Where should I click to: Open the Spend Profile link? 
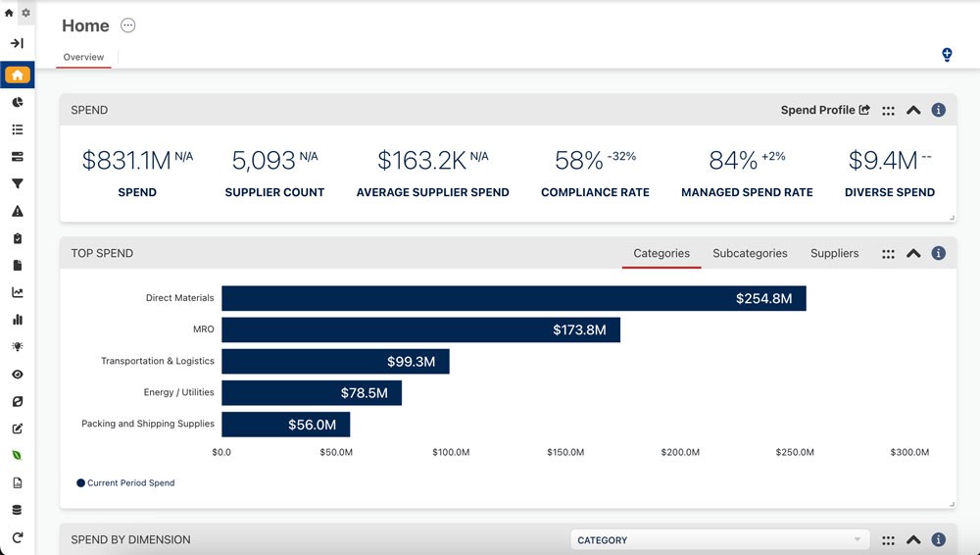click(x=825, y=110)
